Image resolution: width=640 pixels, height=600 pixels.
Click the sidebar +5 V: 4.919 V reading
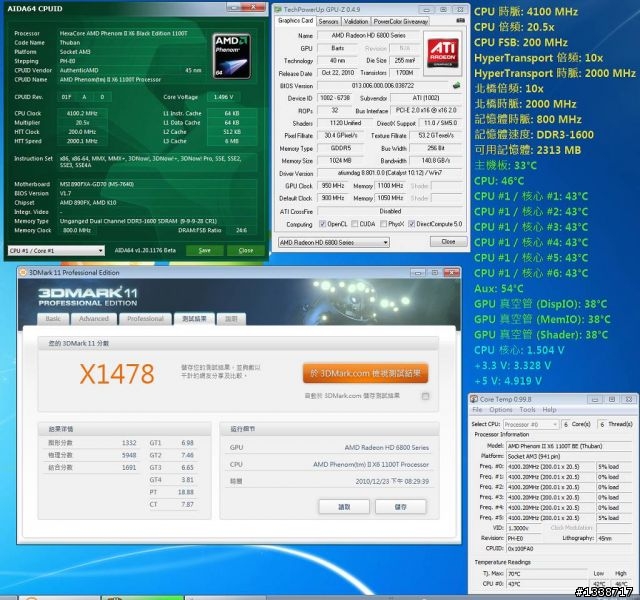(508, 381)
